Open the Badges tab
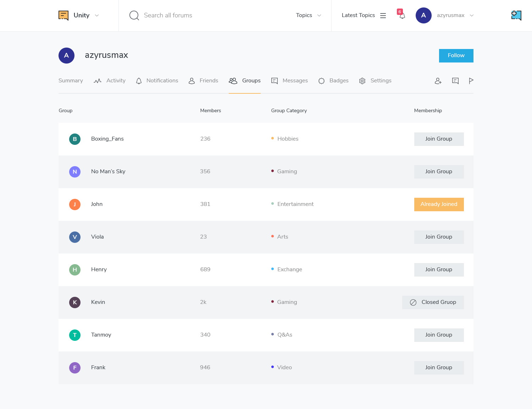The width and height of the screenshot is (532, 409). [333, 81]
